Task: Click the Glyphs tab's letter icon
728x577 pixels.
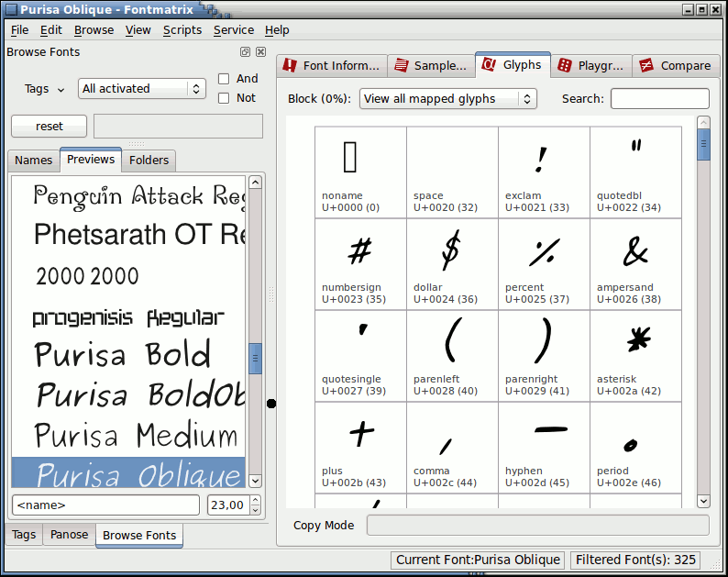Action: click(489, 64)
